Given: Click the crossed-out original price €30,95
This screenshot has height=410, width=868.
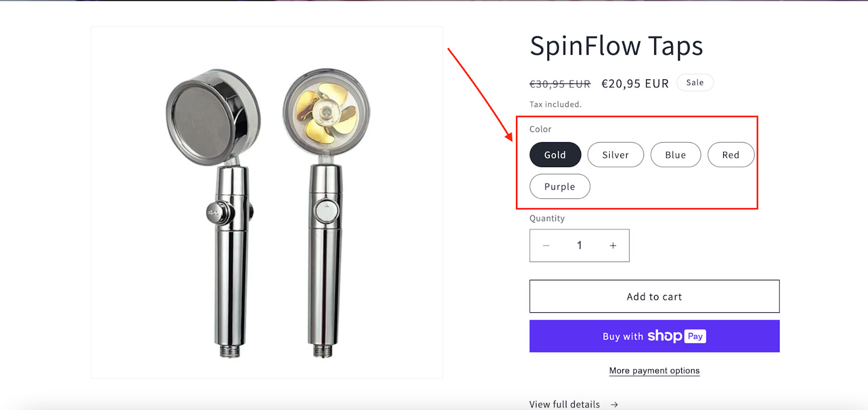Looking at the screenshot, I should [x=560, y=84].
